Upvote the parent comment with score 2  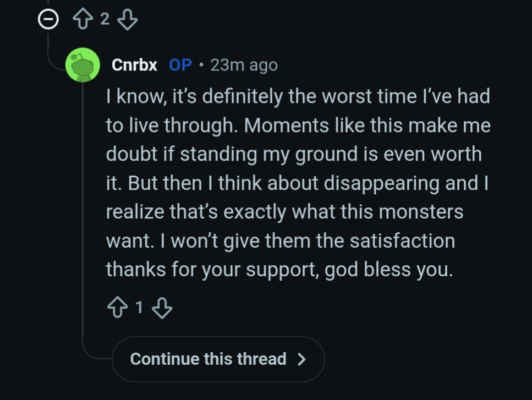pyautogui.click(x=82, y=20)
